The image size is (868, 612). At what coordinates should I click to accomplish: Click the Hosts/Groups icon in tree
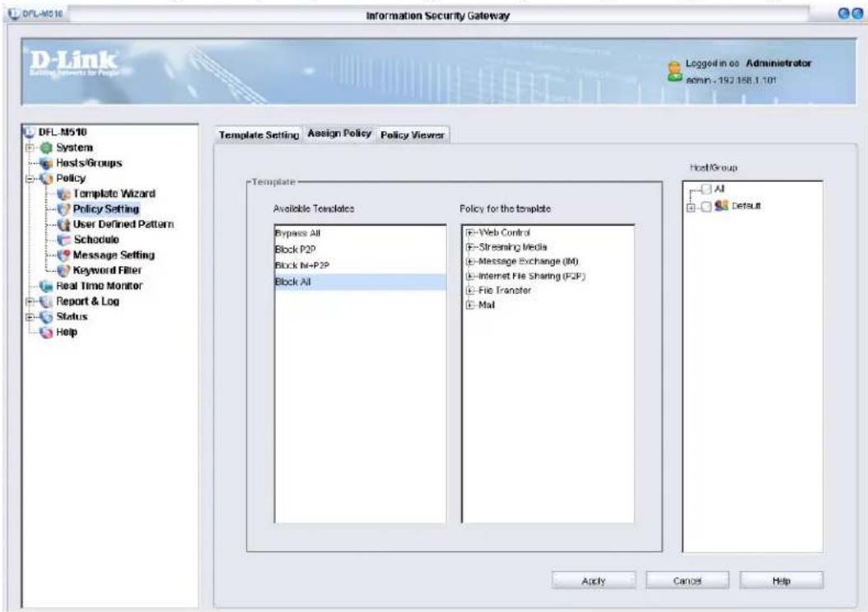[x=46, y=163]
